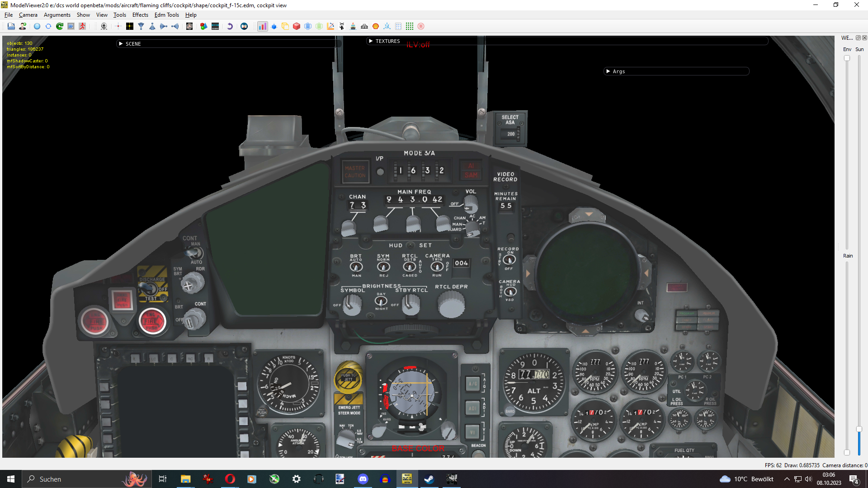The image size is (868, 488).
Task: Click the downward cone view icon
Action: click(x=141, y=26)
